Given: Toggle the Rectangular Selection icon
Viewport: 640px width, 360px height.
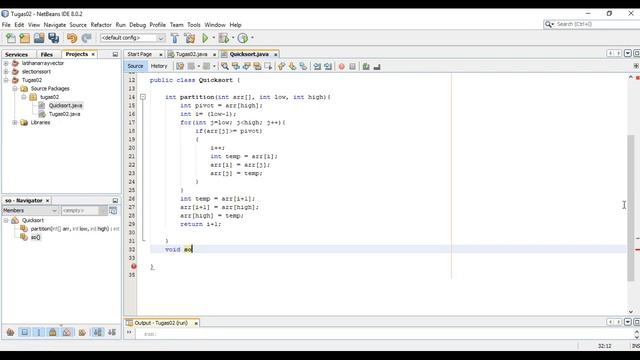Looking at the screenshot, I should [268, 66].
